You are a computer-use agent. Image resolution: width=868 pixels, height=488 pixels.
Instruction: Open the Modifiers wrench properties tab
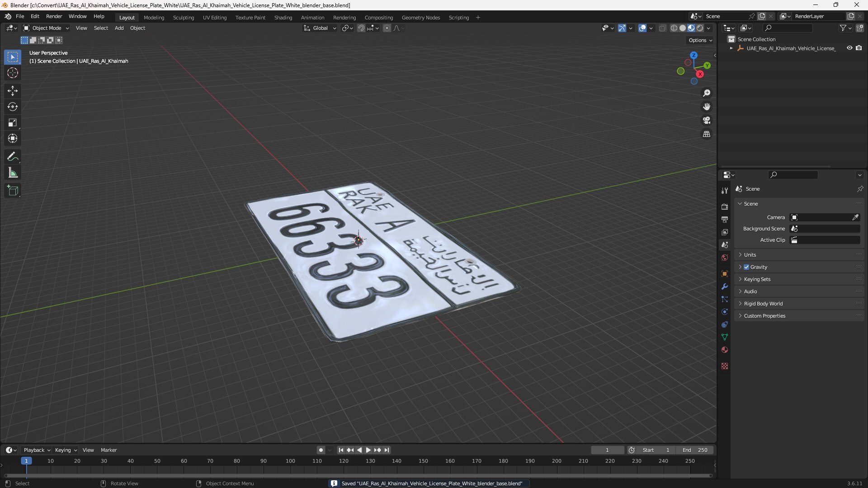725,286
